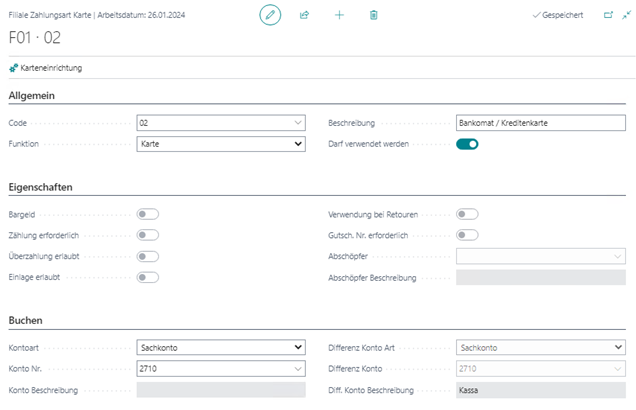
Task: Click the plus icon to create new
Action: point(339,16)
